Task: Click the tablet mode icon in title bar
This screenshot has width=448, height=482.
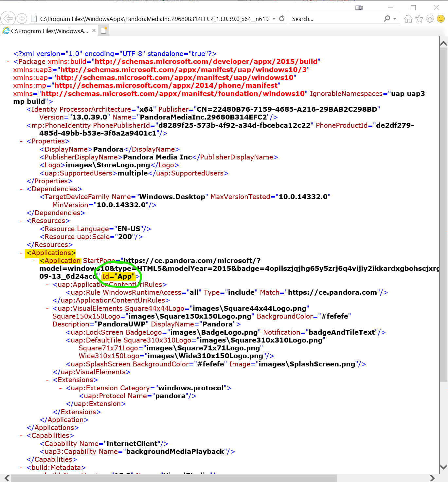Action: coord(359,8)
